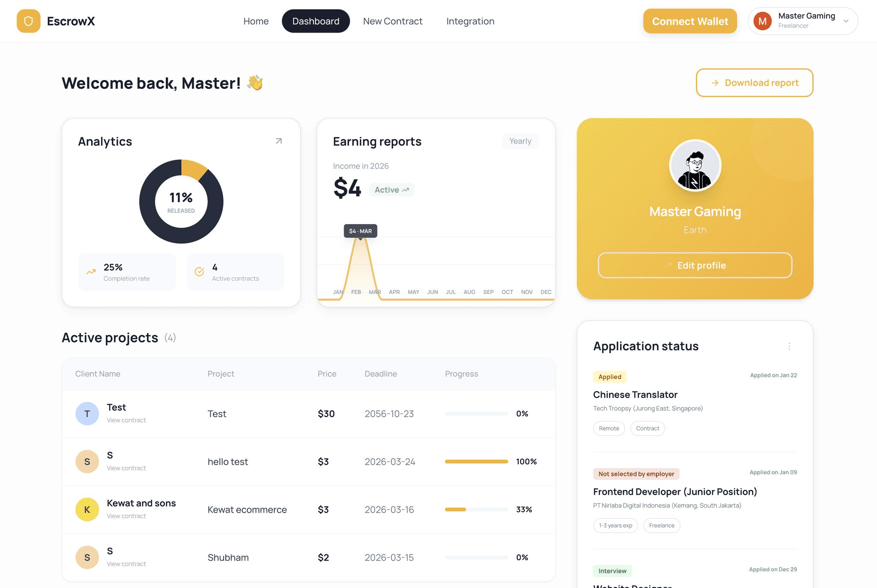Click the 100% progress bar for hello test
Viewport: 877px width, 588px height.
pyautogui.click(x=476, y=461)
